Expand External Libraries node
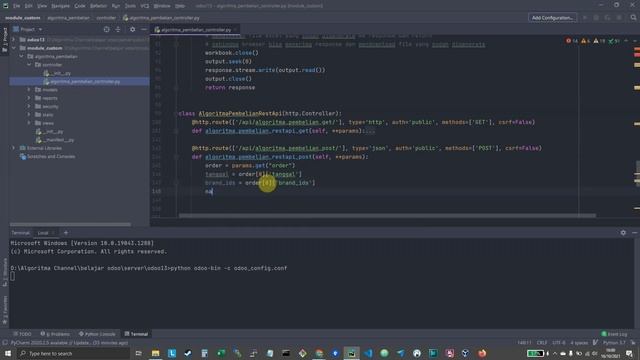The width and height of the screenshot is (640, 360). tap(13, 148)
